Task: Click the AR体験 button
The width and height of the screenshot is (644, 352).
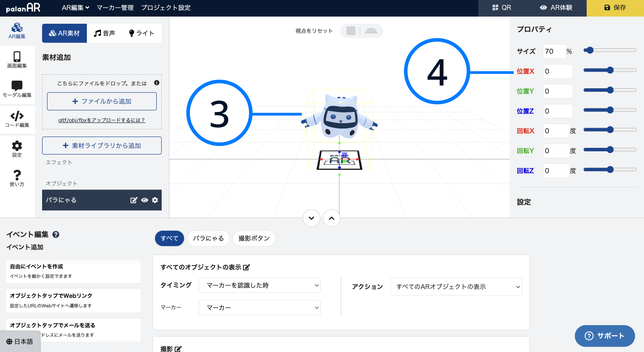Action: point(556,8)
